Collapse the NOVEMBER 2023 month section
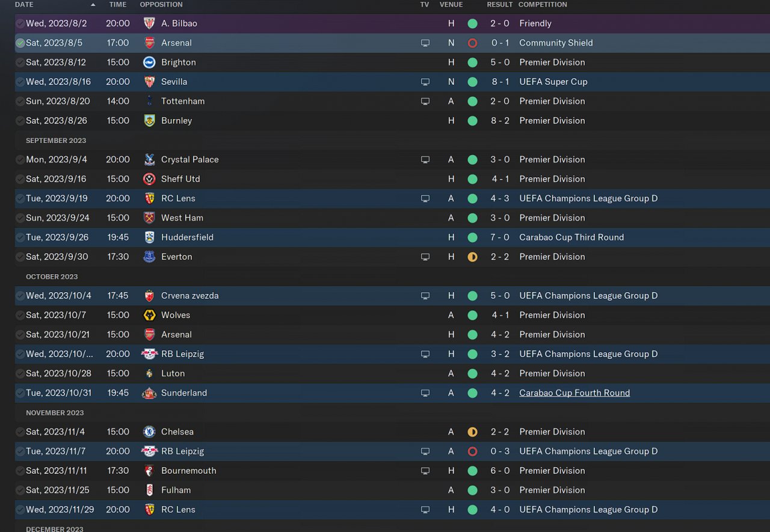Screen dimensions: 770x532 (55, 413)
